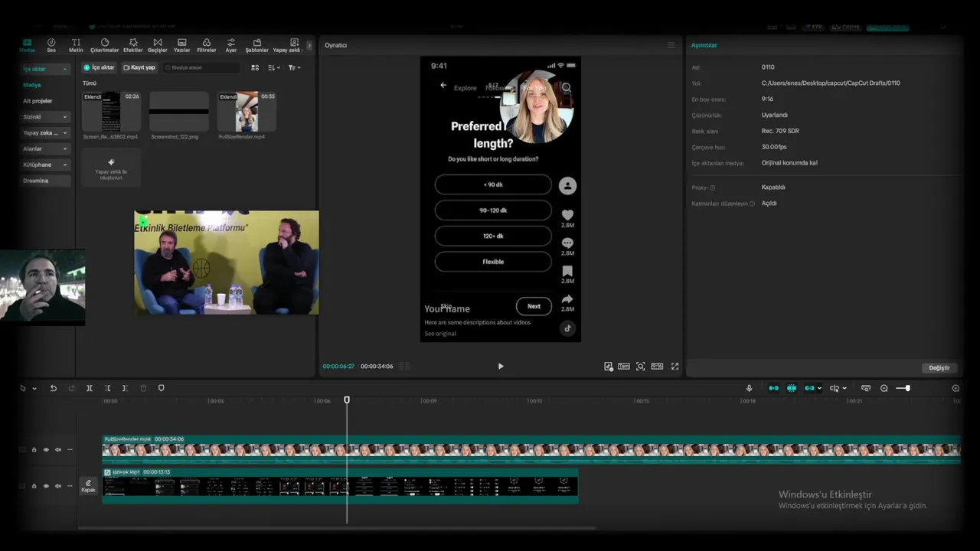Open the Çıkartmalar stickers tab
The image size is (980, 551).
pyautogui.click(x=105, y=45)
